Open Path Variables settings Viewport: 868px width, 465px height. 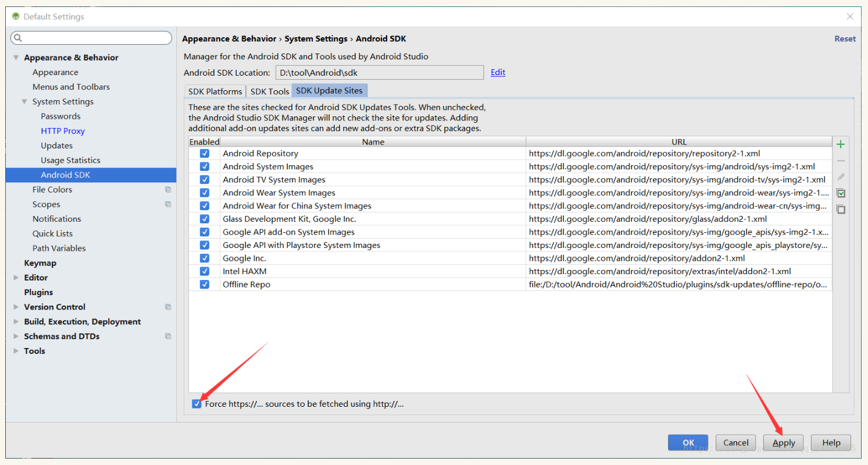pos(59,248)
